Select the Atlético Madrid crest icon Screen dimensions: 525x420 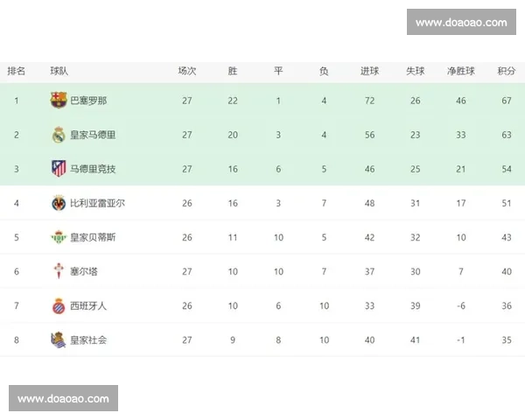click(x=59, y=169)
